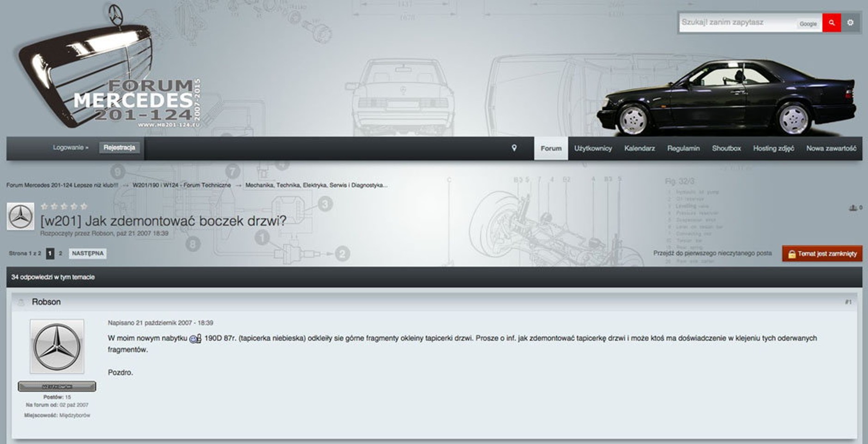Click the Mercedes star icon beside topic title

coord(20,216)
